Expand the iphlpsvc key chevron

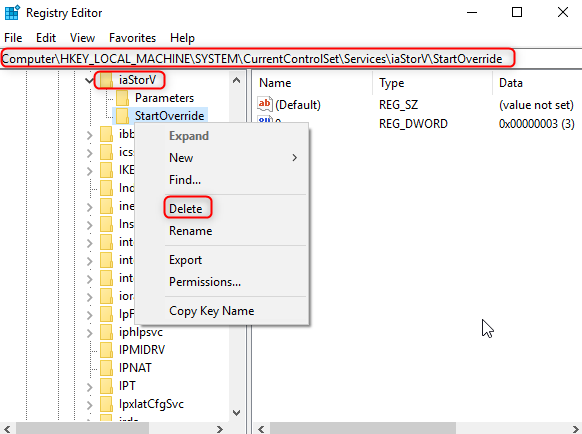(x=89, y=333)
